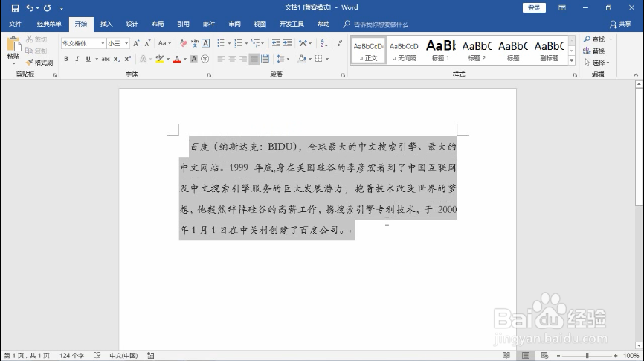Select the Format Painter tool
644x361 pixels.
click(x=39, y=63)
